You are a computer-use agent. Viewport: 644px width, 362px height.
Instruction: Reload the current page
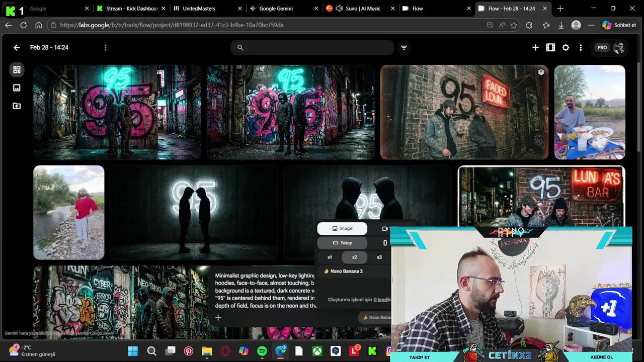click(x=23, y=25)
